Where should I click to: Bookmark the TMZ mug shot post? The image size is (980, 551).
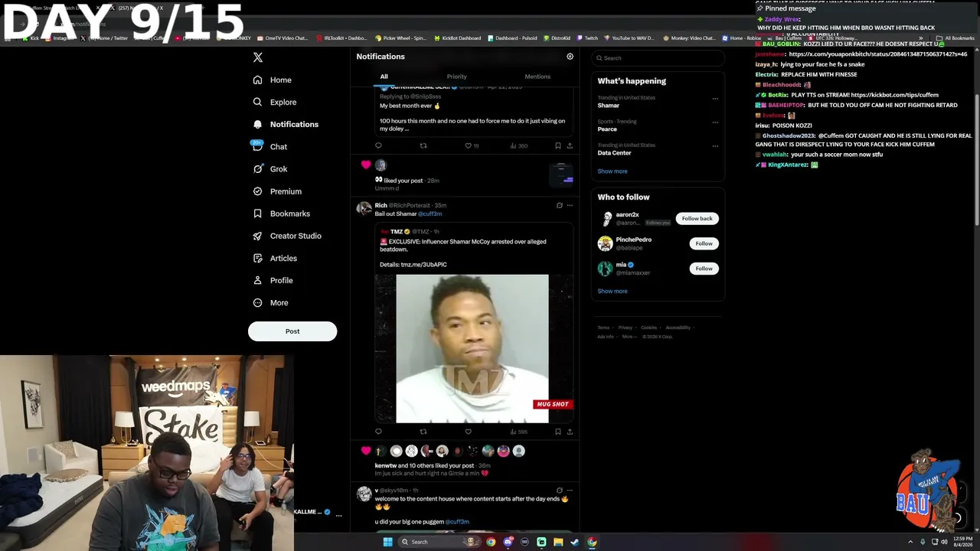(558, 432)
